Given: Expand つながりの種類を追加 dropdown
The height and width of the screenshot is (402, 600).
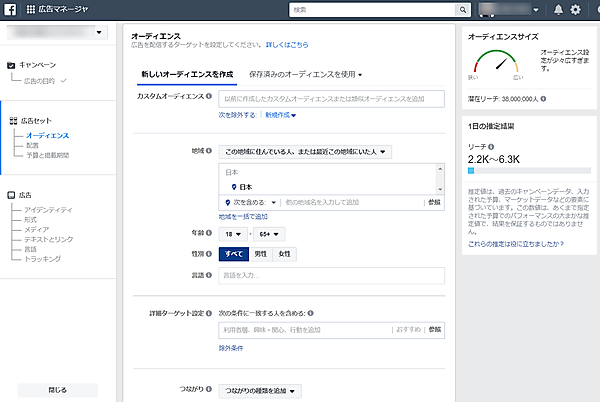Looking at the screenshot, I should point(260,391).
